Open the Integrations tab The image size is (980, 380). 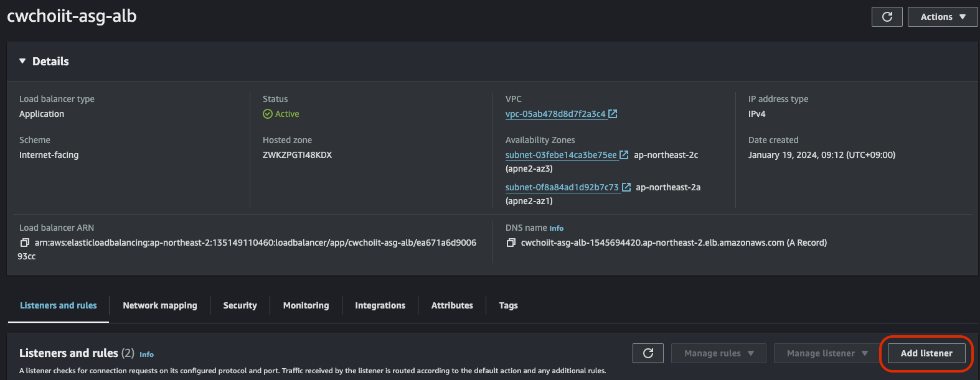tap(380, 305)
